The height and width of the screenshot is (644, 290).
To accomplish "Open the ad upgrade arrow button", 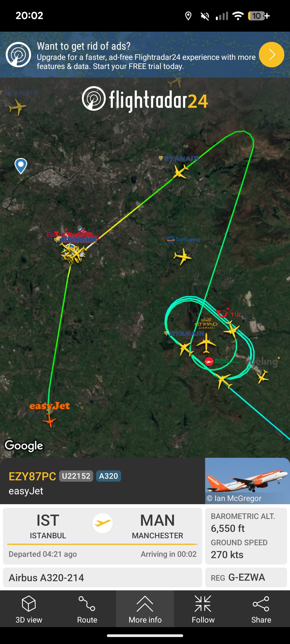I will pos(271,55).
